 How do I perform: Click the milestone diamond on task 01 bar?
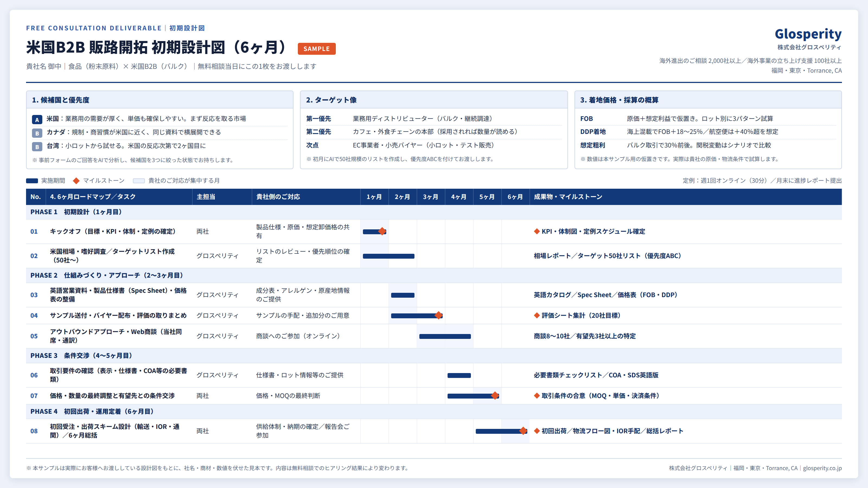(x=382, y=231)
